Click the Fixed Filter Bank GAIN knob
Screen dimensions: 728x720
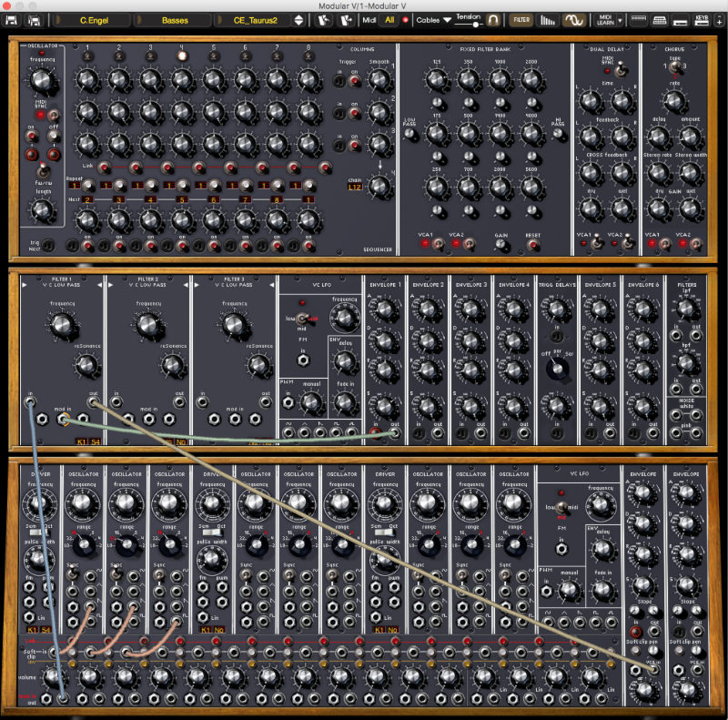pyautogui.click(x=501, y=244)
